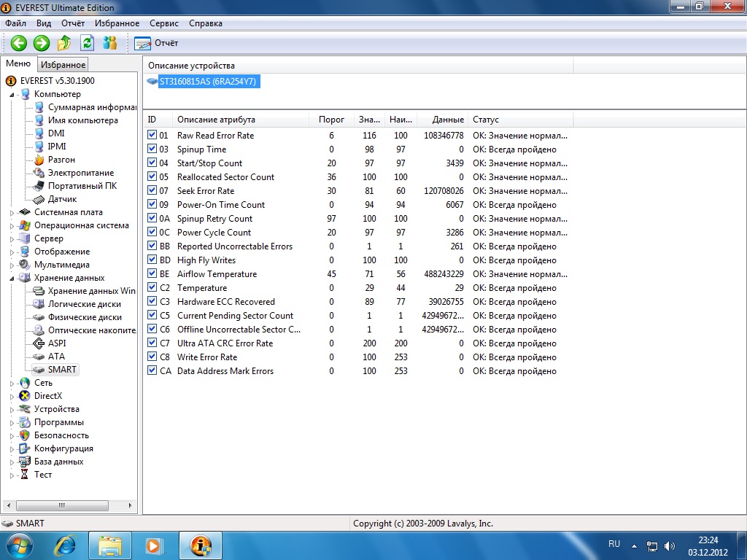Click the volume speaker tray icon

(x=670, y=546)
